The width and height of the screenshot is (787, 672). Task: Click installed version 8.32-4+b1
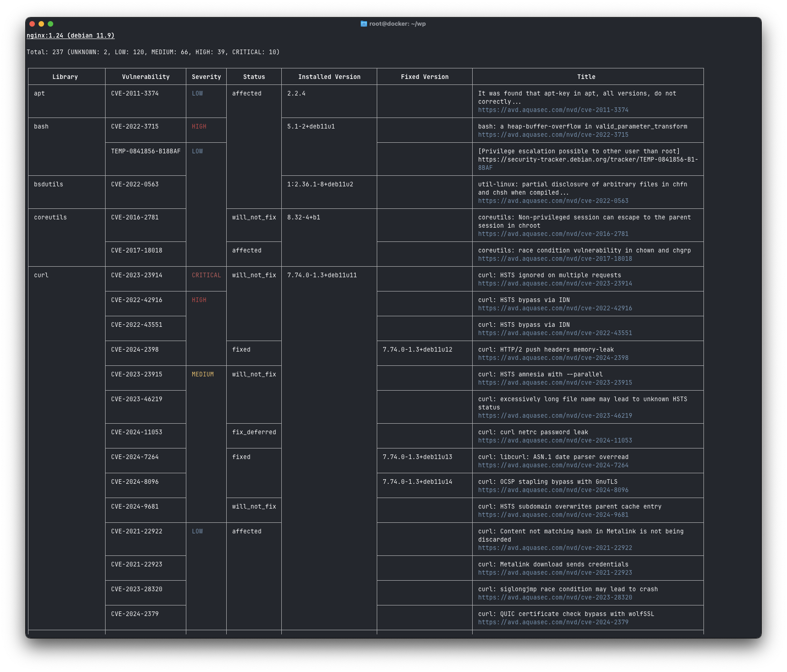304,218
